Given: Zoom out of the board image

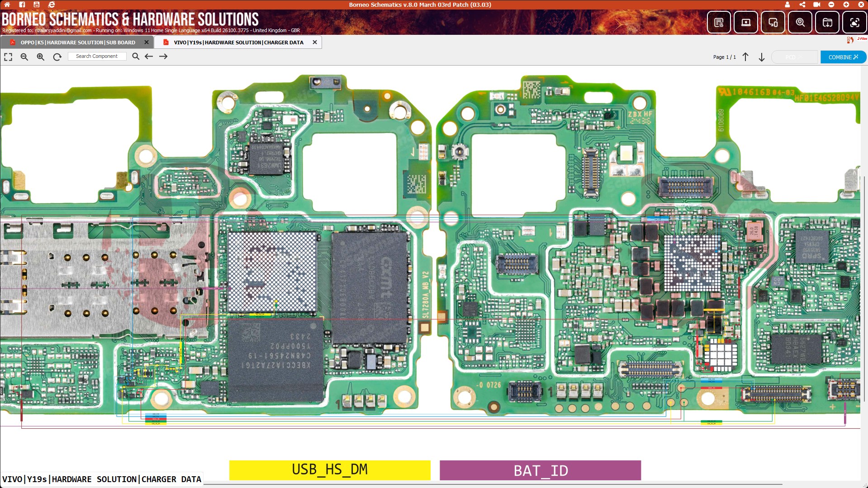Looking at the screenshot, I should (24, 57).
